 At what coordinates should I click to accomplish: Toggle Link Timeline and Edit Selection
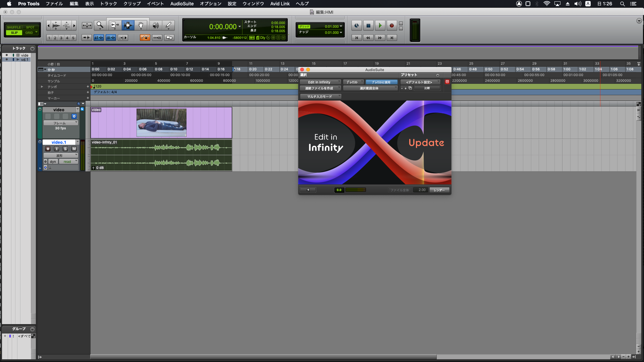(99, 38)
